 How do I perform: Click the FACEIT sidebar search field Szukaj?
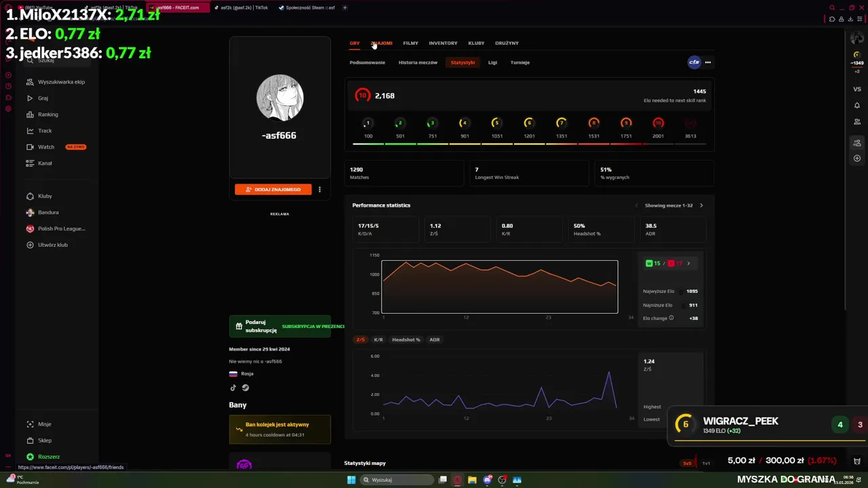point(58,60)
